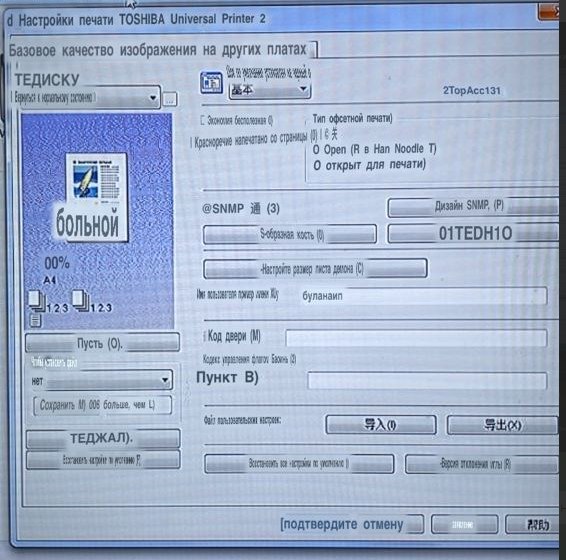Screen dimensions: 566x560
Task: Click the Код двери (M) input field
Action: coord(416,338)
